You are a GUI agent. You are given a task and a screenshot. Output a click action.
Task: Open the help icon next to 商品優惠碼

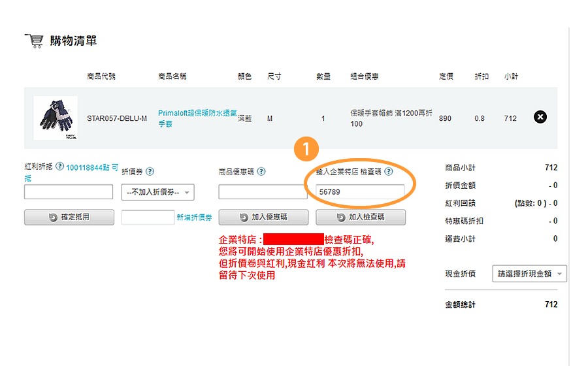[x=261, y=171]
